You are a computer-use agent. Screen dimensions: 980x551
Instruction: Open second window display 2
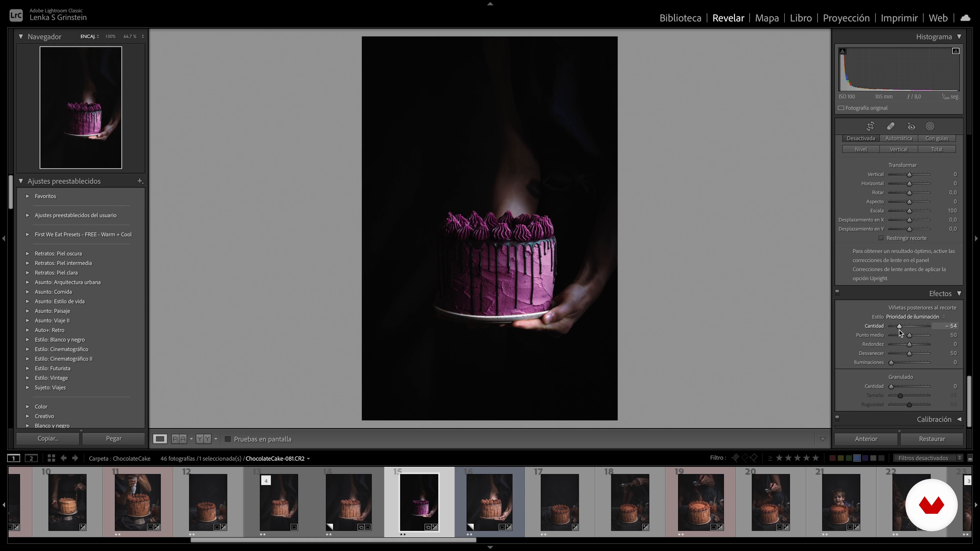[x=31, y=458]
